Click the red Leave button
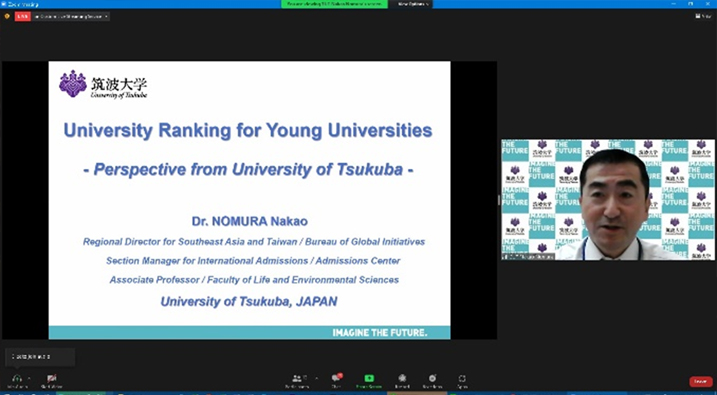The image size is (717, 395). pyautogui.click(x=701, y=381)
